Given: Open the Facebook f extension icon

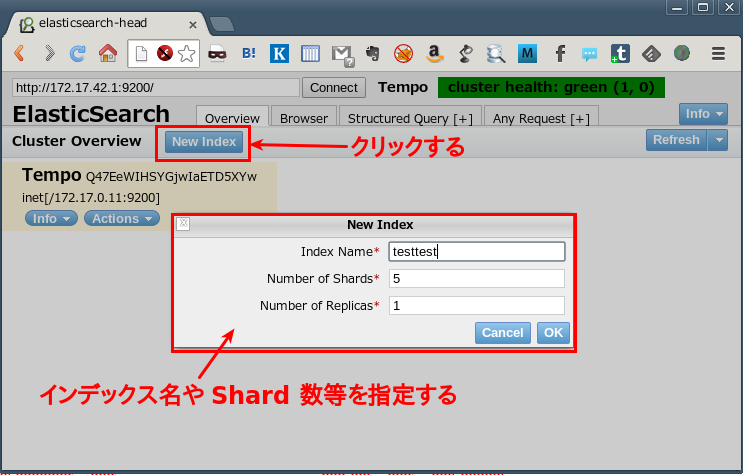Looking at the screenshot, I should (x=560, y=54).
